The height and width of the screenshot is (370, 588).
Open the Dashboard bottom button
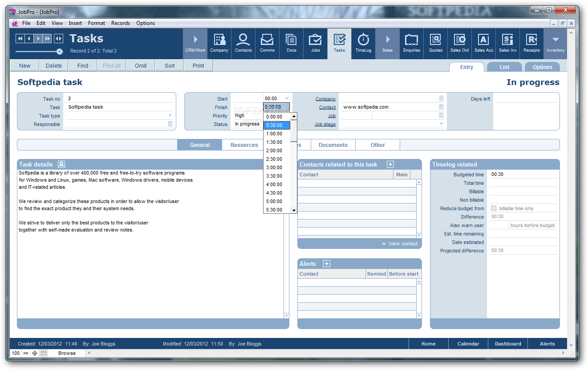tap(508, 344)
